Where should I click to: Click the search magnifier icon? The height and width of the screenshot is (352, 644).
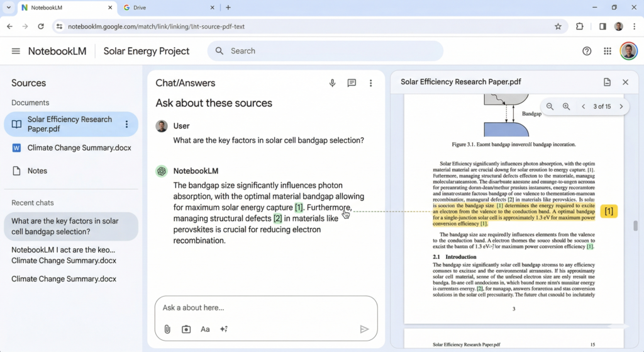(x=219, y=51)
